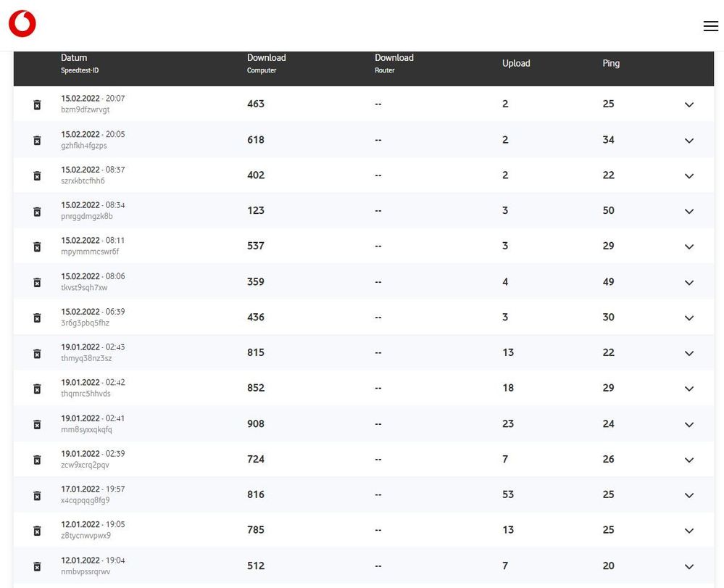Select date 17.01.2022 - 19:57
This screenshot has width=724, height=588.
(93, 489)
